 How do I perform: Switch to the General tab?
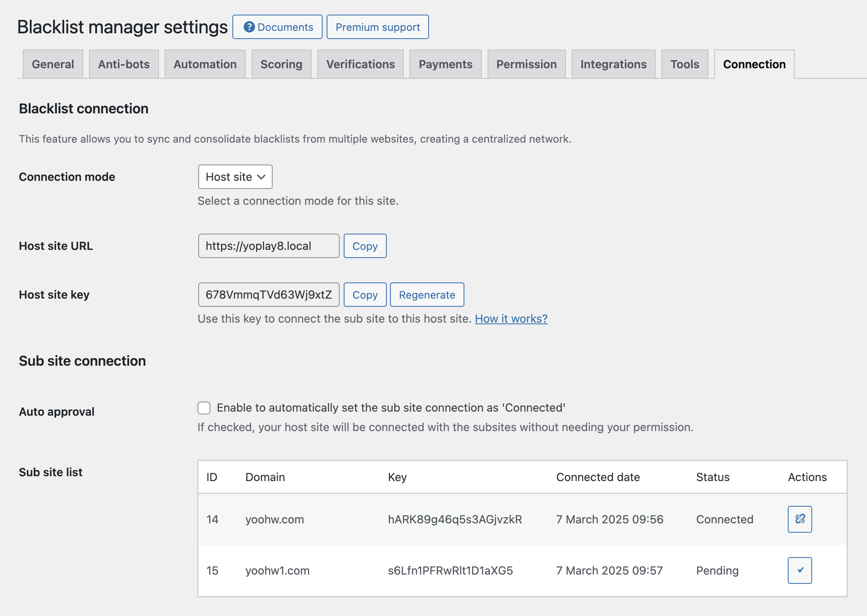pos(53,64)
